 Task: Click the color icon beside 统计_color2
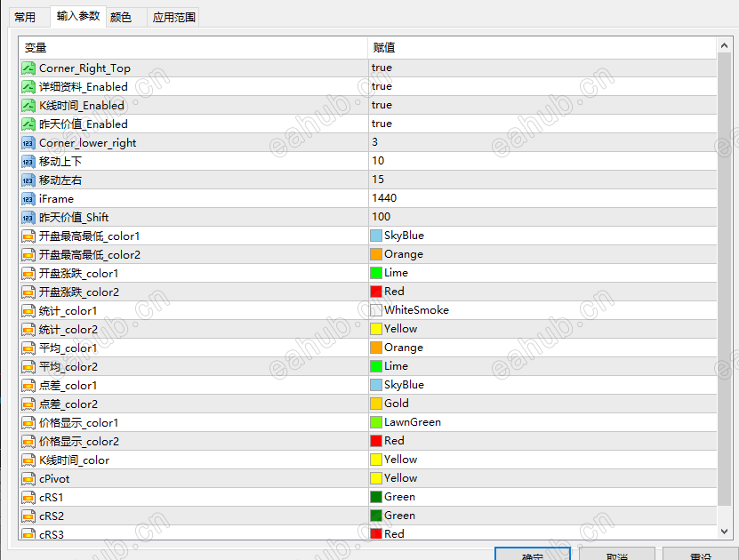tap(28, 330)
